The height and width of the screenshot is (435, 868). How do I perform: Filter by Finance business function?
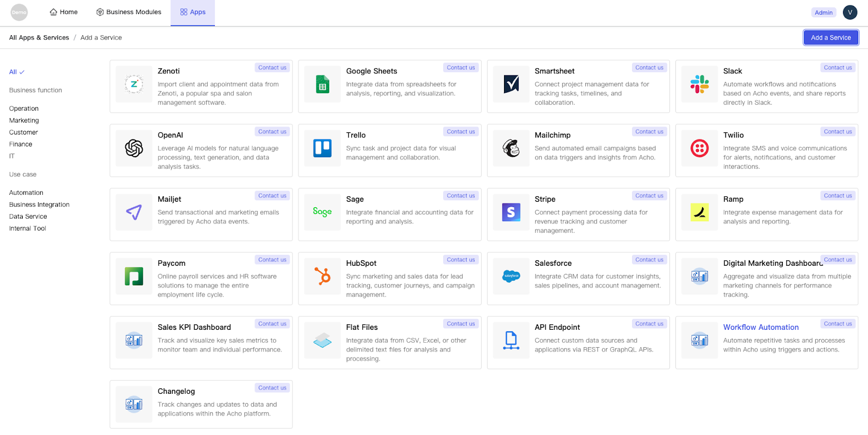pos(21,144)
